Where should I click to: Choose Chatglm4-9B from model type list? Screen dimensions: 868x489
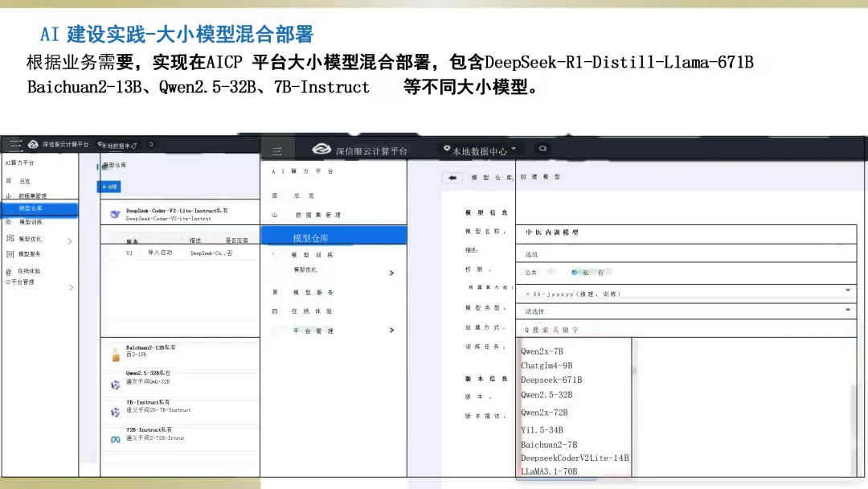(547, 365)
